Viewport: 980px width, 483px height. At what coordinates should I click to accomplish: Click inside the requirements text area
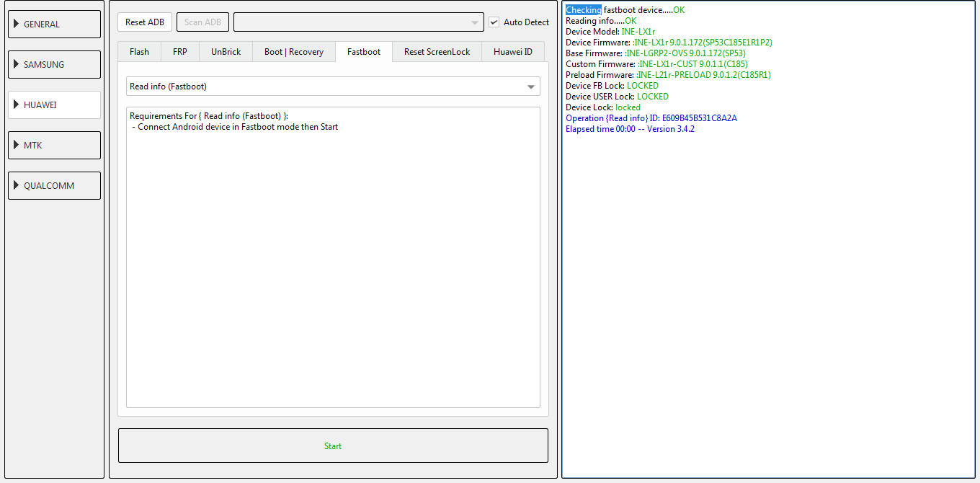(x=332, y=260)
